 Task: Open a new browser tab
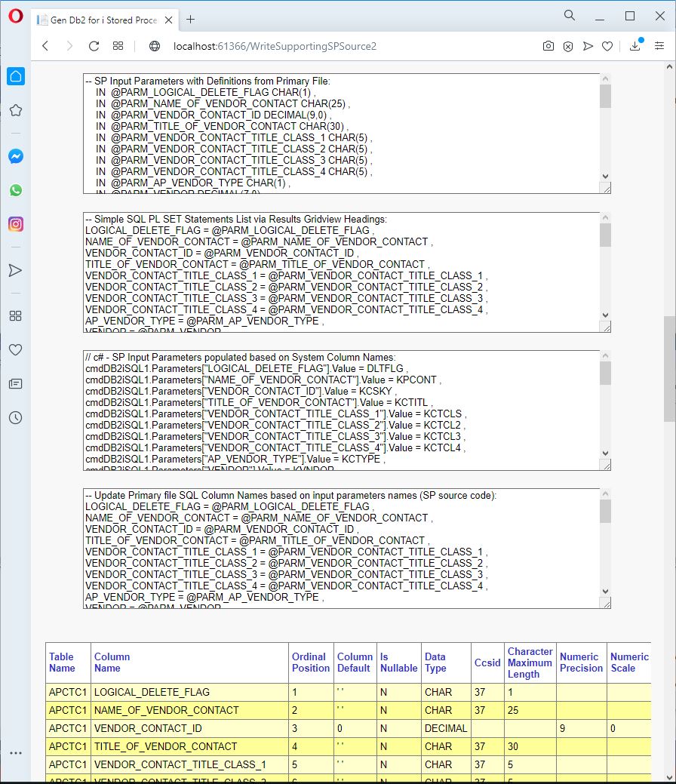click(x=190, y=20)
